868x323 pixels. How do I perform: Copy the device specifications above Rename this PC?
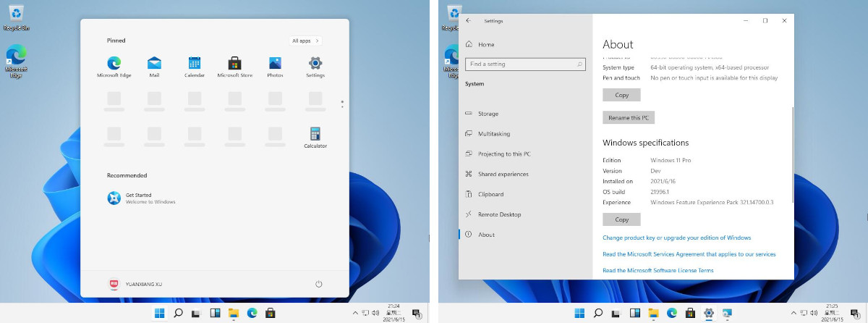click(621, 95)
